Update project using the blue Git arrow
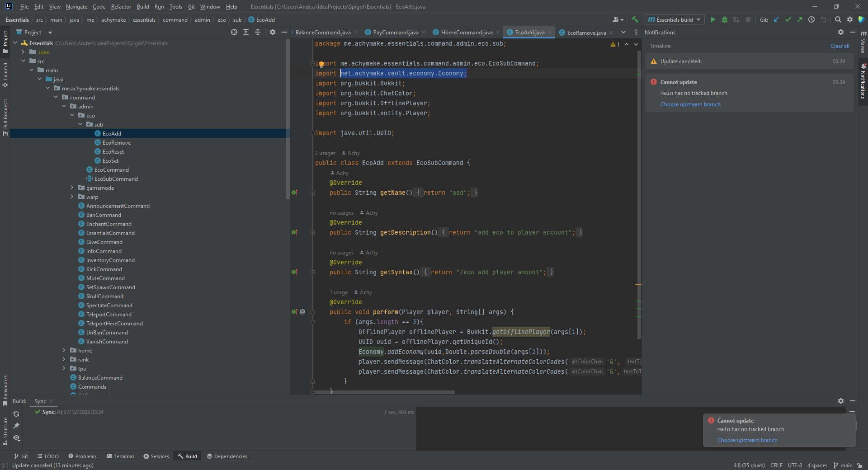The image size is (868, 470). tap(776, 19)
